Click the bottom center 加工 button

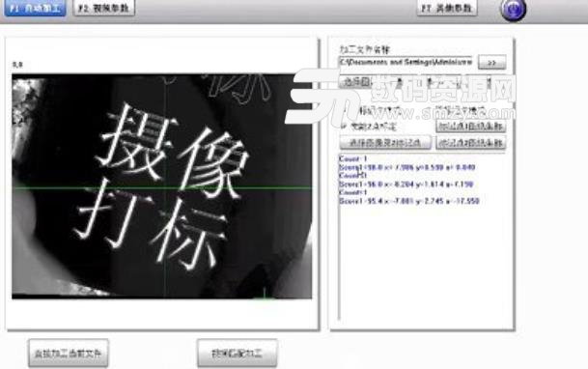pos(237,354)
